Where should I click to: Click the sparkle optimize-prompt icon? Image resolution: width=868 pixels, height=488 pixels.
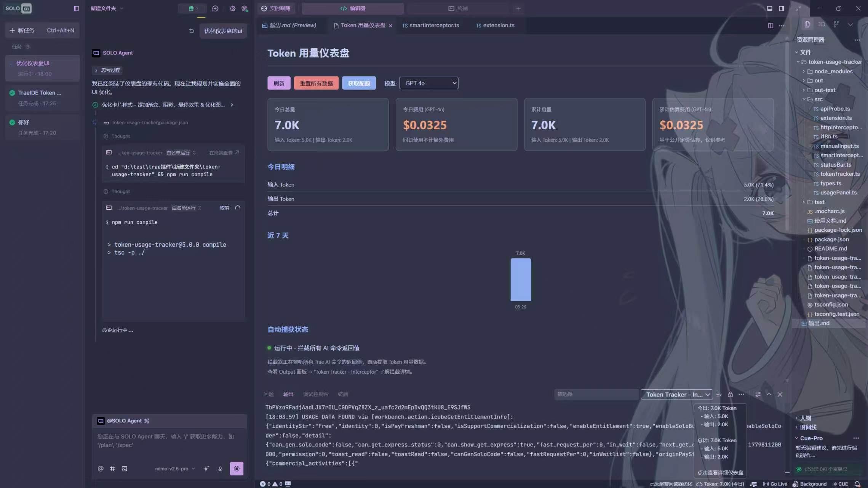click(206, 469)
